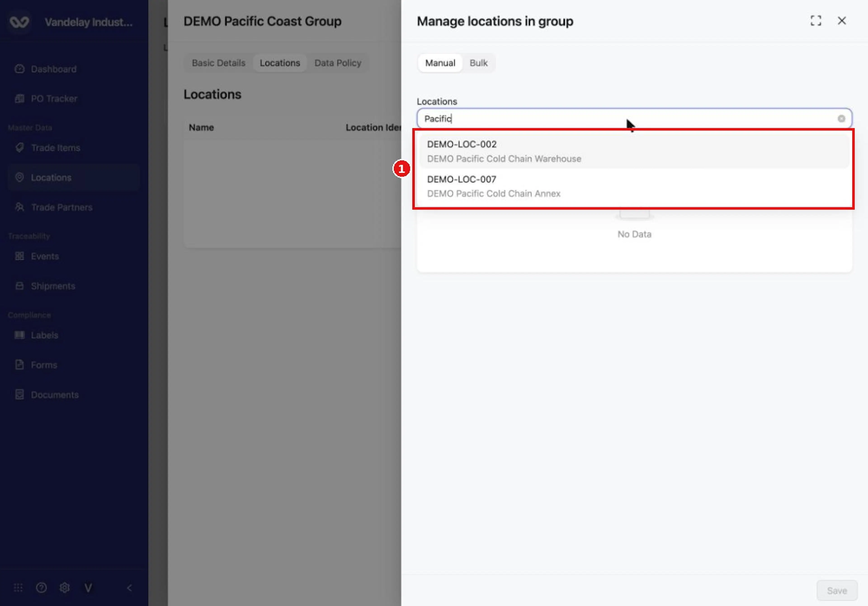Screen dimensions: 868x606
Task: Open the Data Policy tab
Action: pyautogui.click(x=338, y=63)
